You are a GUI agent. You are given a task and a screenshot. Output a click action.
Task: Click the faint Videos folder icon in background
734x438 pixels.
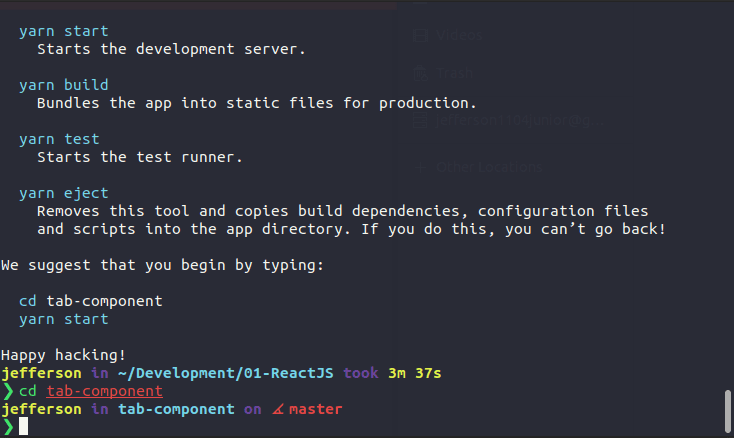421,36
